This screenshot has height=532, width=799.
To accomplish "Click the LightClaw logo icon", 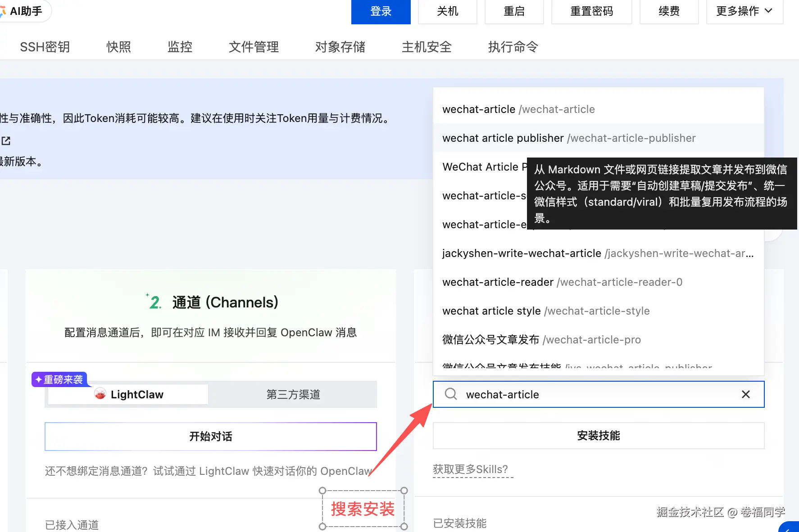I will point(100,394).
